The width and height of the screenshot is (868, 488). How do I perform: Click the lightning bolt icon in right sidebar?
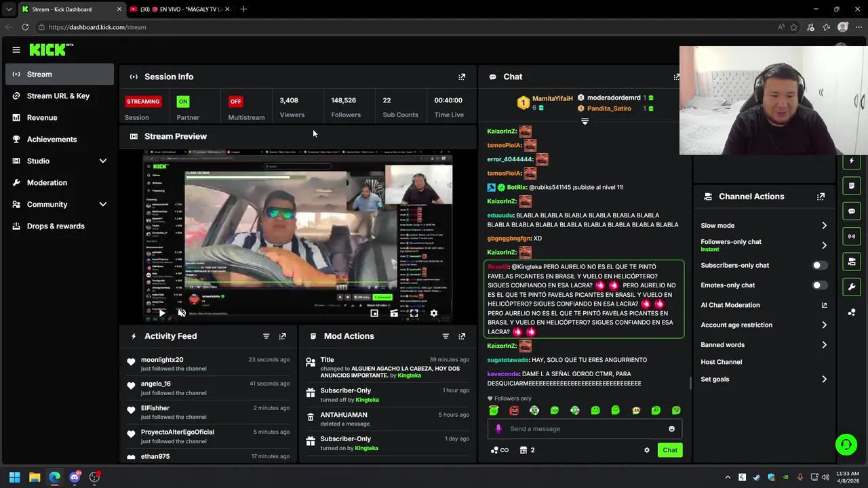[x=852, y=161]
